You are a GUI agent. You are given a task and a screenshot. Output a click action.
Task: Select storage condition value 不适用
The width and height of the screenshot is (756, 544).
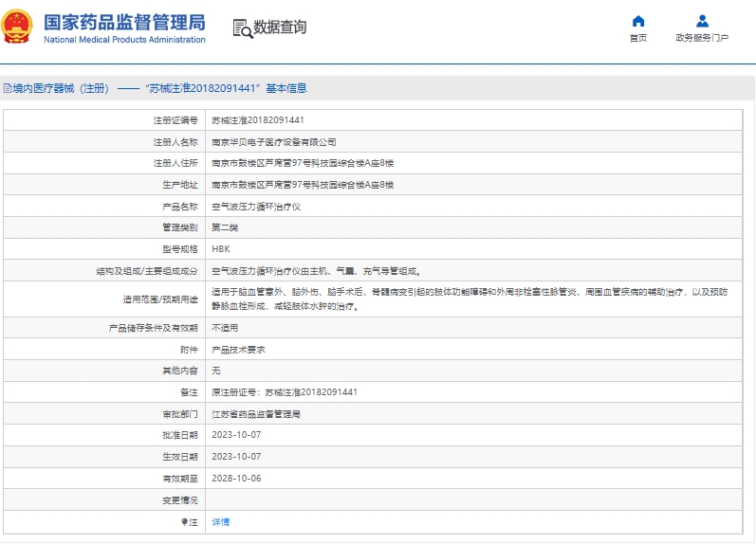tap(225, 328)
